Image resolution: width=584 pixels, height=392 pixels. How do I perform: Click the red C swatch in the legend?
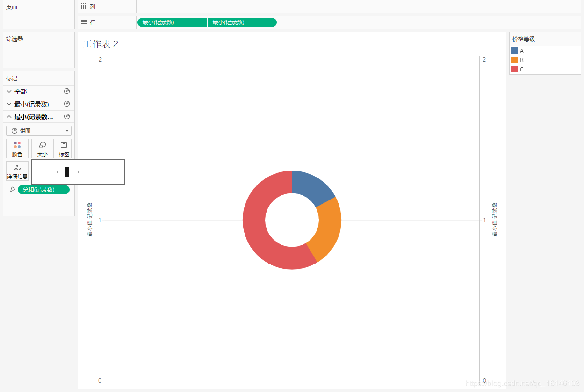tap(514, 69)
